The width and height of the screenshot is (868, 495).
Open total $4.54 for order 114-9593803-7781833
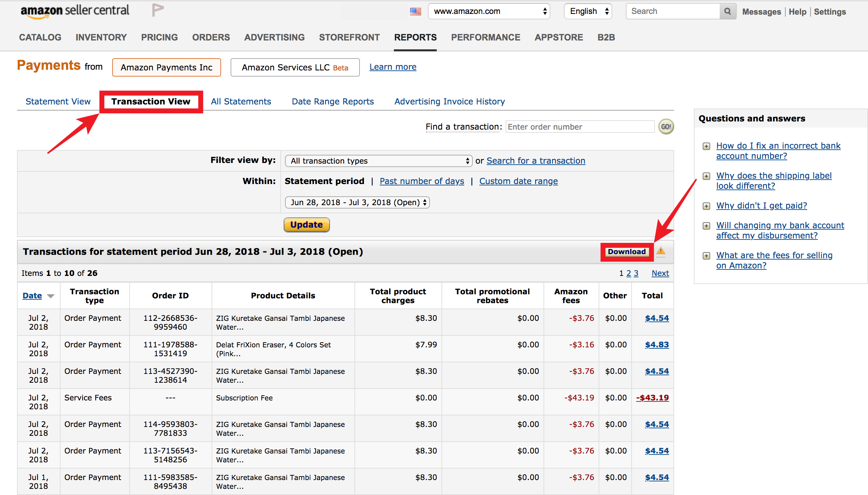click(657, 424)
